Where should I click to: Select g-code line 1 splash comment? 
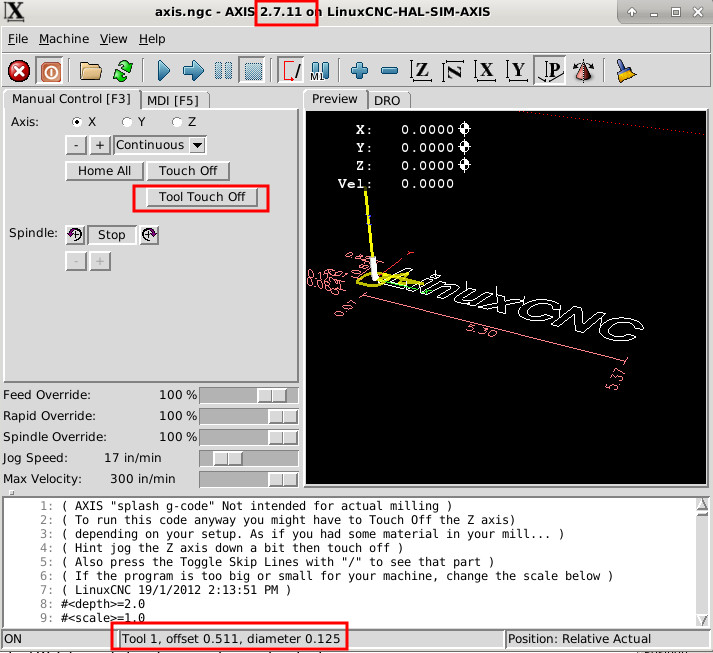(x=257, y=506)
